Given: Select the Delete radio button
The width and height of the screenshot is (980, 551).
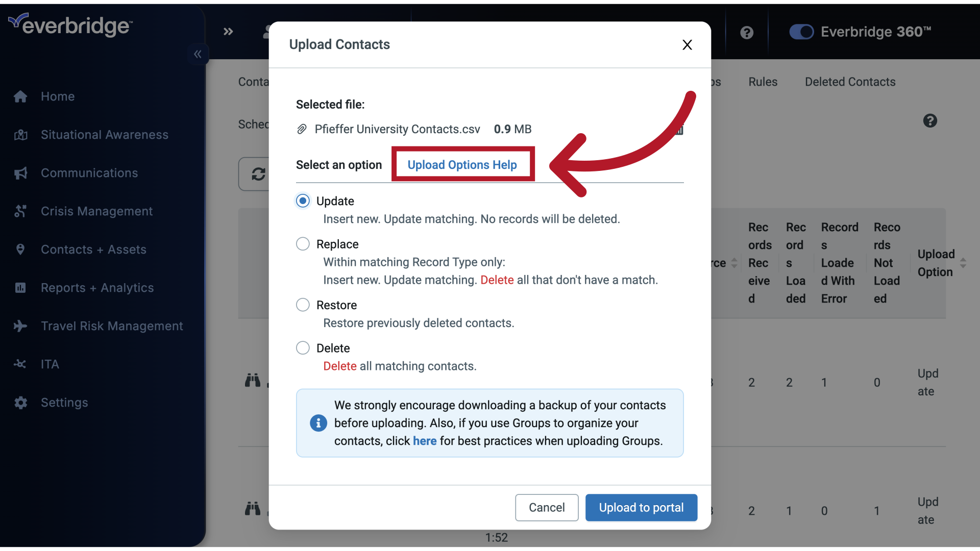Looking at the screenshot, I should [x=303, y=348].
